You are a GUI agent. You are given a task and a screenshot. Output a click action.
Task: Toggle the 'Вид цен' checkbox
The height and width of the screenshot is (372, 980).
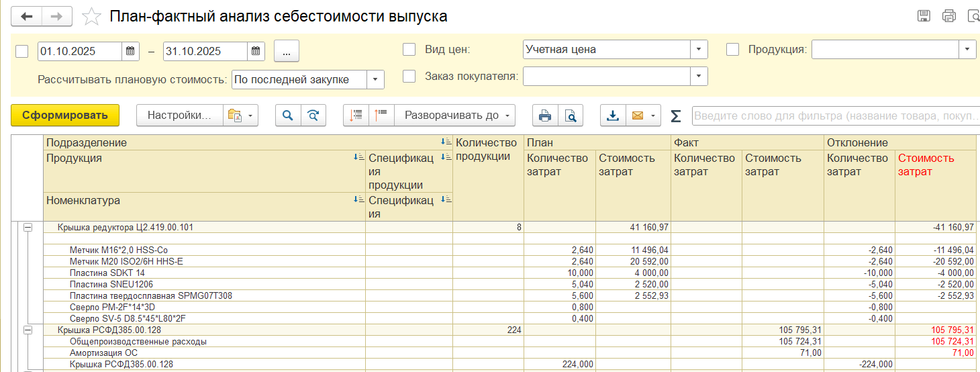point(409,49)
